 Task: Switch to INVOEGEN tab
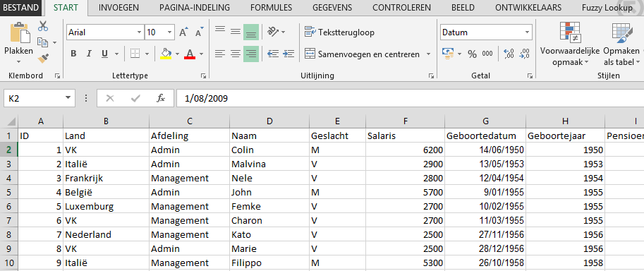click(119, 8)
